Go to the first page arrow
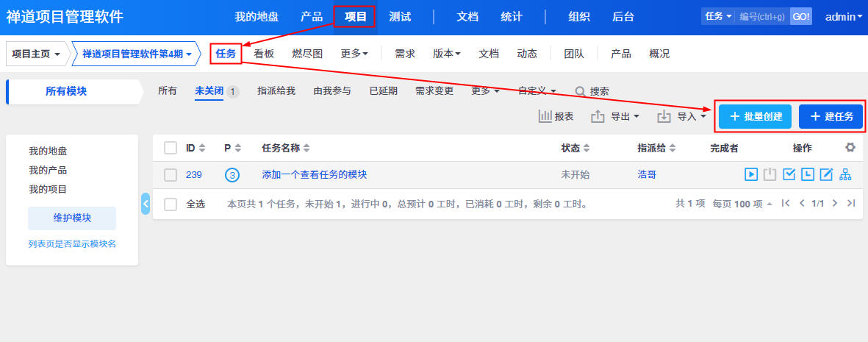Viewport: 868px width, 342px height. click(786, 204)
